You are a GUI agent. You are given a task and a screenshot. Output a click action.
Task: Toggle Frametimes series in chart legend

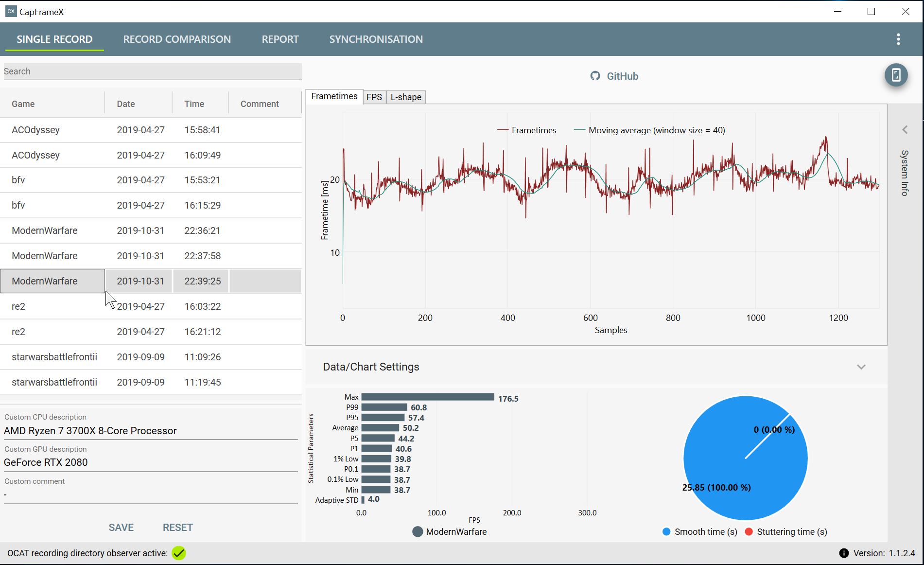(x=527, y=130)
